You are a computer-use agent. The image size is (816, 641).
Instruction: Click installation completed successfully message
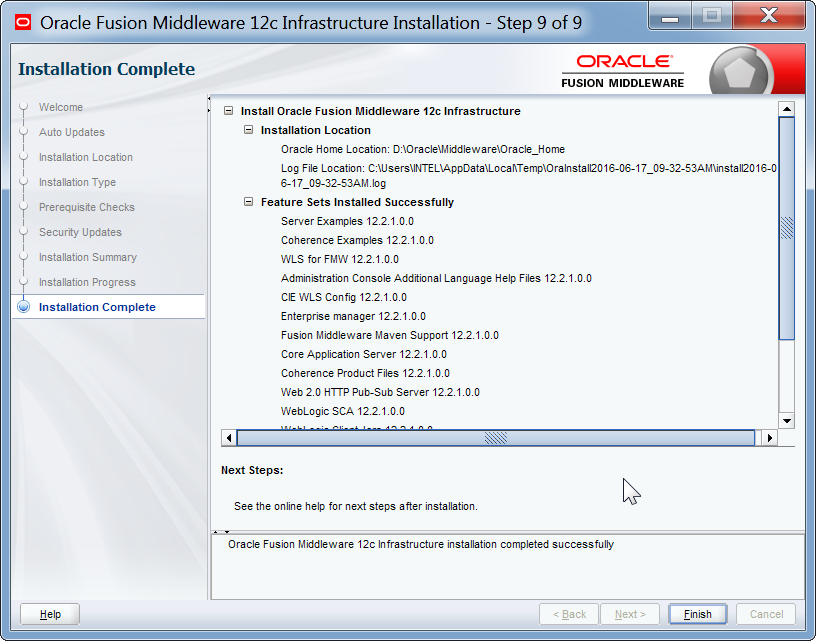(x=420, y=544)
